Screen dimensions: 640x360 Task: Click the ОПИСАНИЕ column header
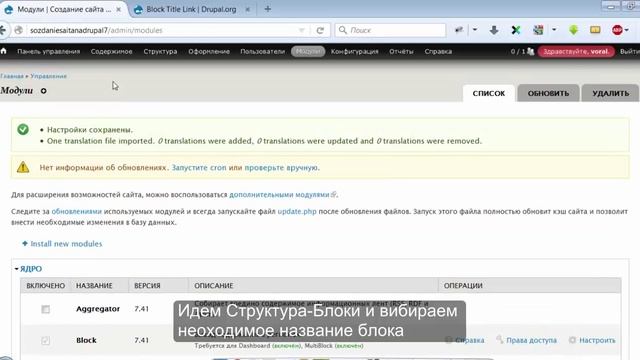tap(213, 286)
